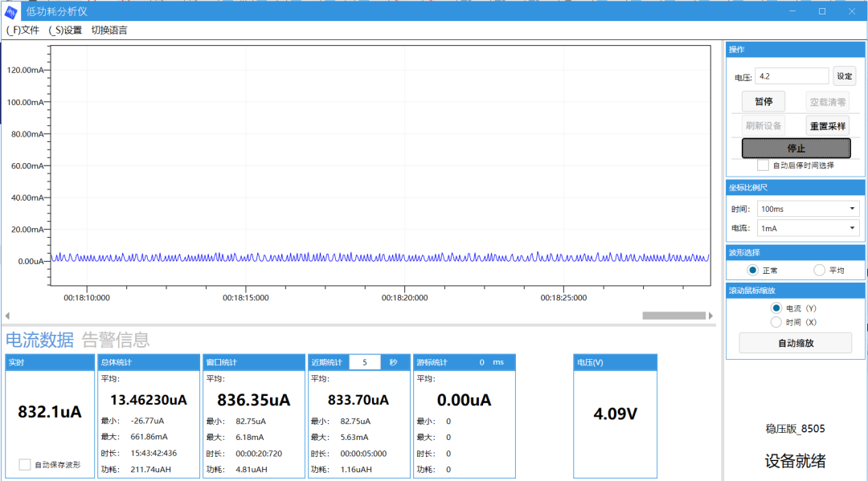Enable the 自动启停时间选择 checkbox
Screen dimensions: 868x481
(x=763, y=165)
